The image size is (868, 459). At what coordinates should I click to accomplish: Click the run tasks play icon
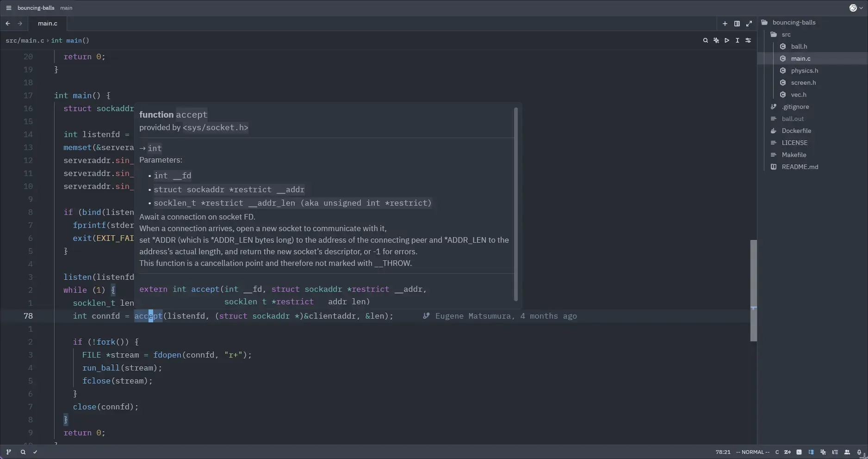(x=727, y=40)
